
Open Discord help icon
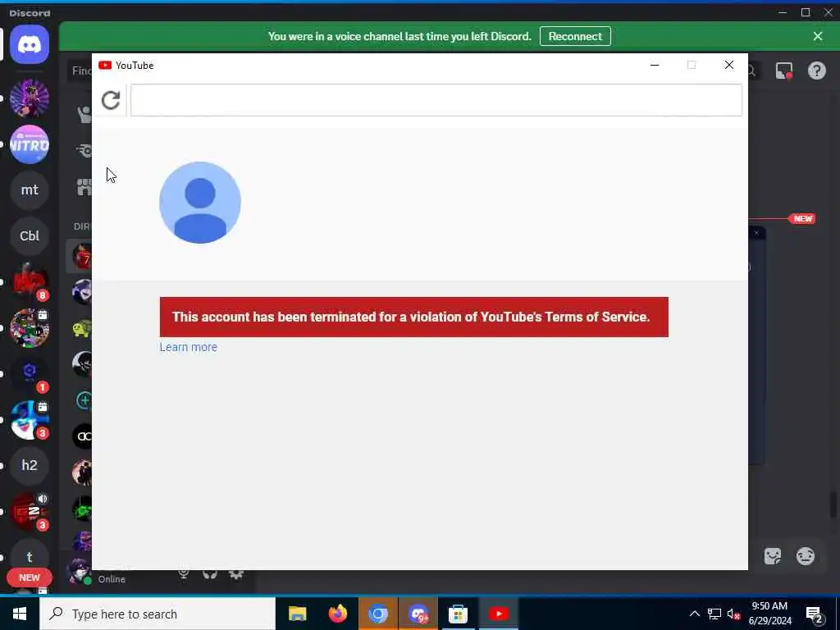point(816,71)
